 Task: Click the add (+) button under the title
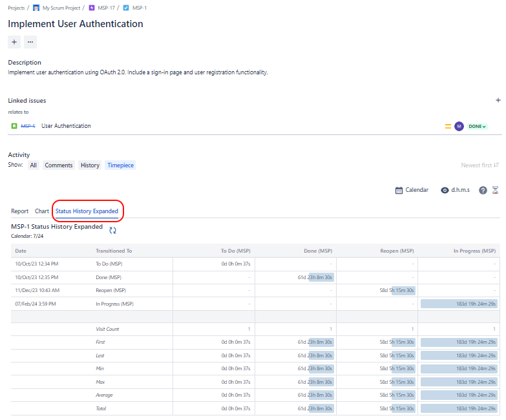[x=14, y=42]
